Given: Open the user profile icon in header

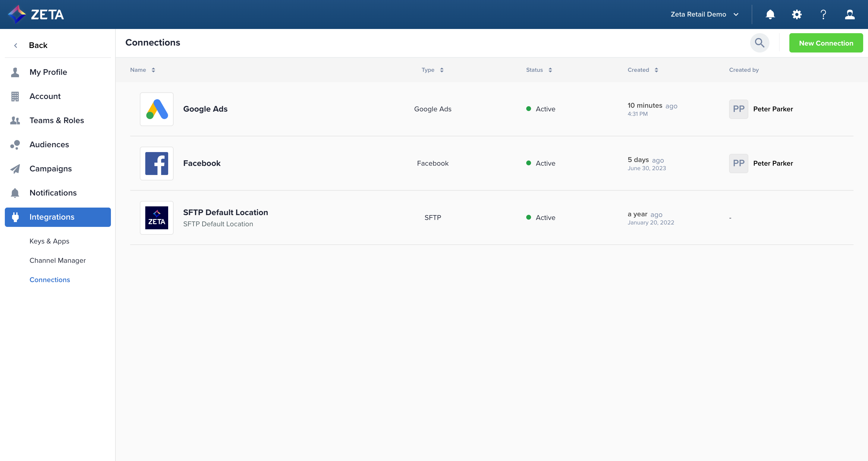Looking at the screenshot, I should pyautogui.click(x=850, y=14).
